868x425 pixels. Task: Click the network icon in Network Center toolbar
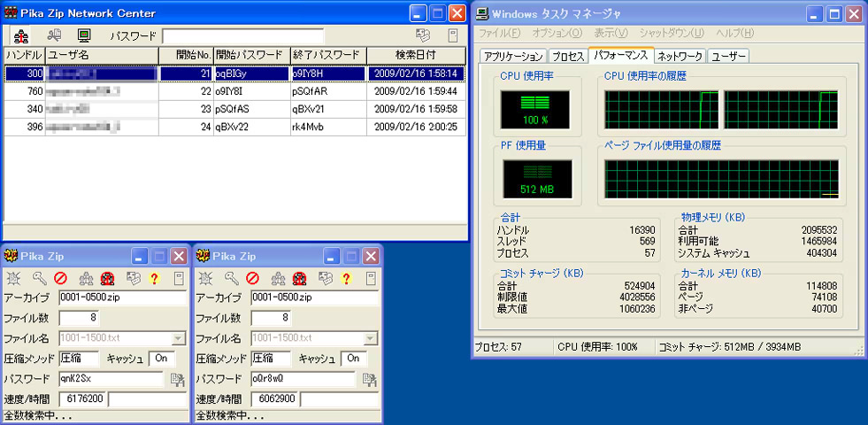(x=22, y=36)
